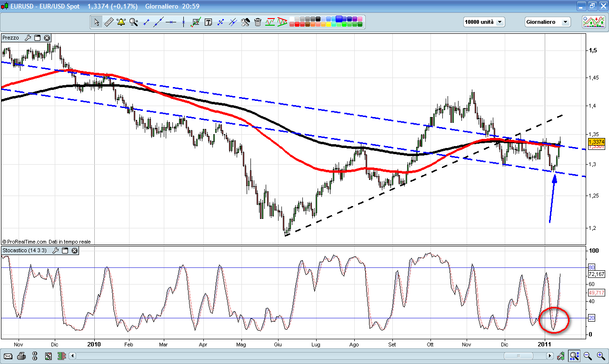Toggle the arrow cursor selection mode
609x364 pixels.
pyautogui.click(x=97, y=22)
